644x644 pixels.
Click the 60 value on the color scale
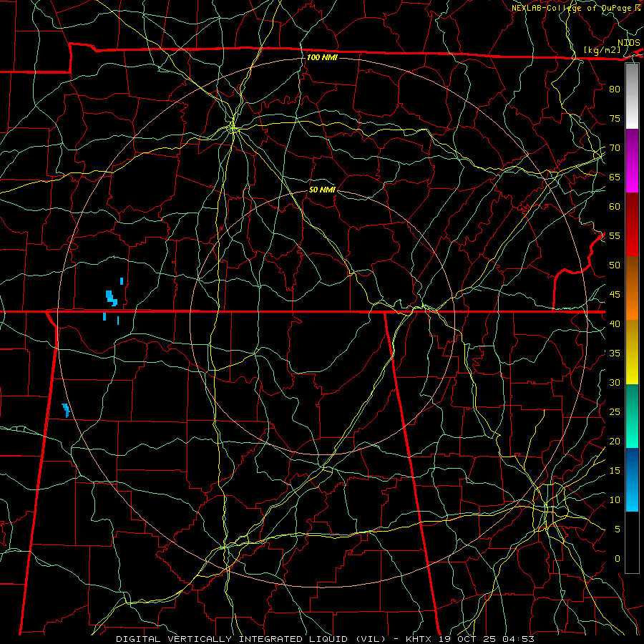tap(615, 207)
